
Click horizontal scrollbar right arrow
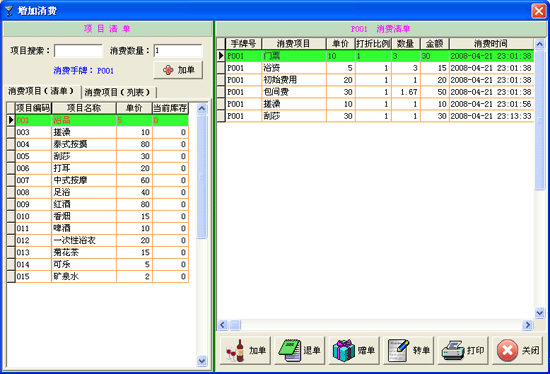click(x=527, y=325)
